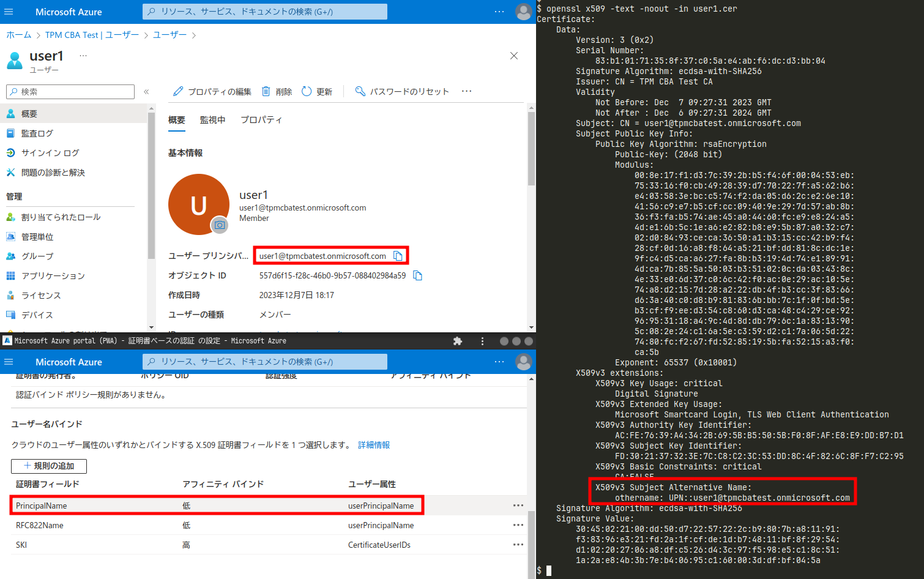Collapse the left sidebar with chevron

[146, 92]
